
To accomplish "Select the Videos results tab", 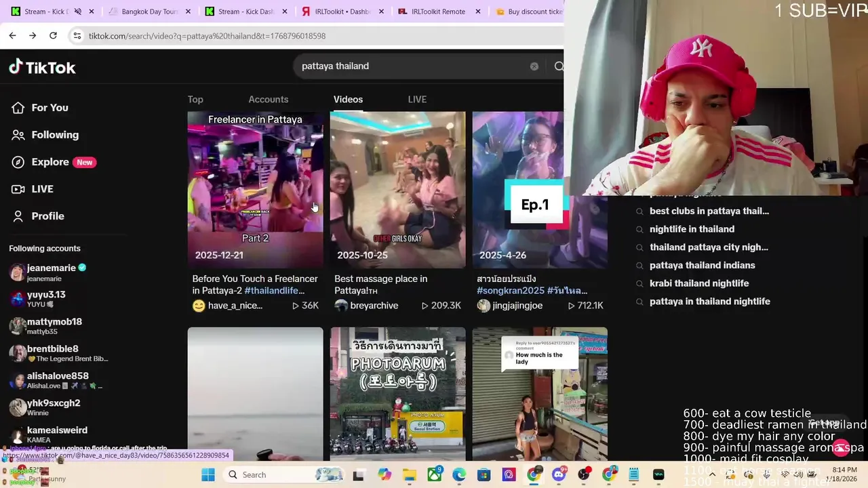I will pyautogui.click(x=348, y=100).
